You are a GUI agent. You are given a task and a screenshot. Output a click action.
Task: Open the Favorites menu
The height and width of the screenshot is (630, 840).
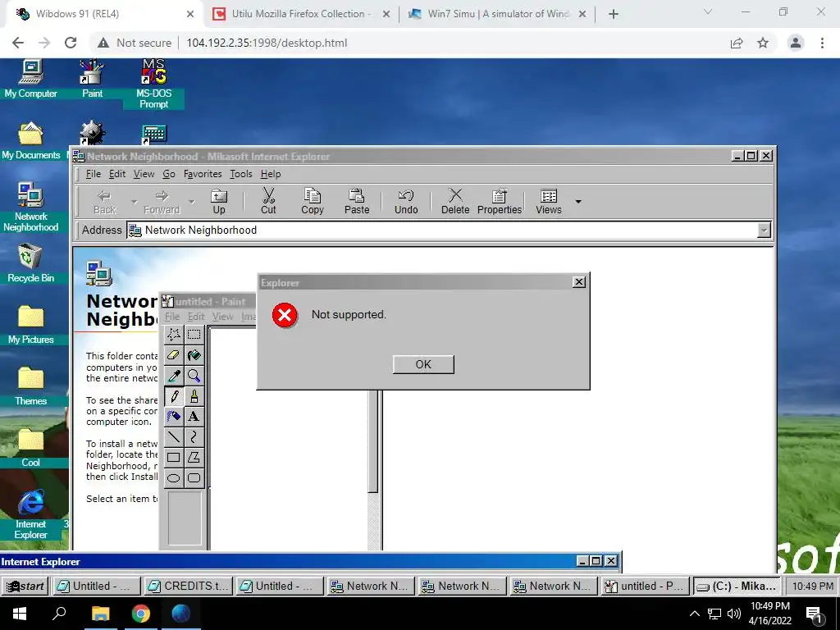coord(203,174)
